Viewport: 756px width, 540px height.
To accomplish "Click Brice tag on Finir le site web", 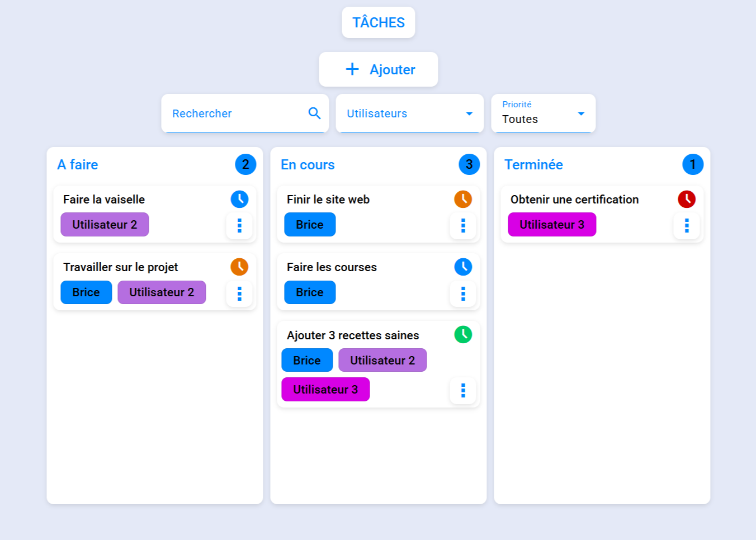I will [310, 225].
